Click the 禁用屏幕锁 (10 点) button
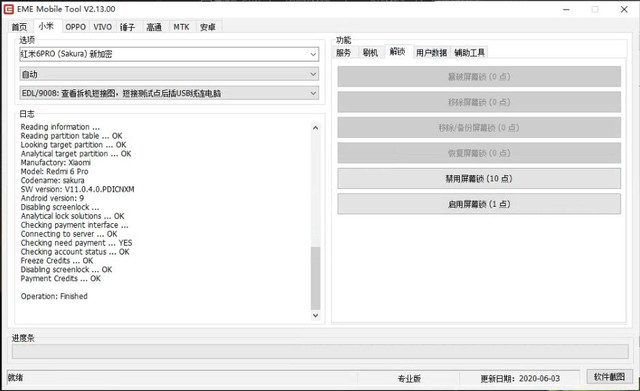Screen dimensions: 640x391 (479, 179)
